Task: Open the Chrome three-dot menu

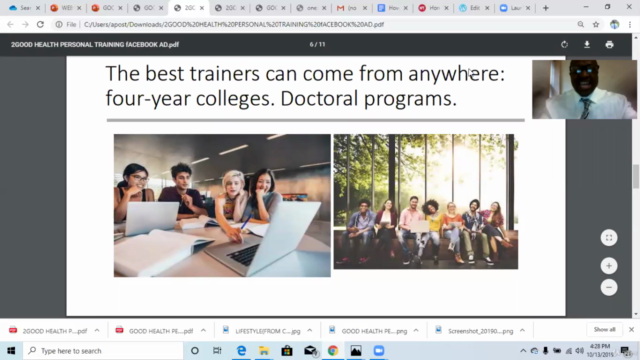Action: tap(630, 24)
